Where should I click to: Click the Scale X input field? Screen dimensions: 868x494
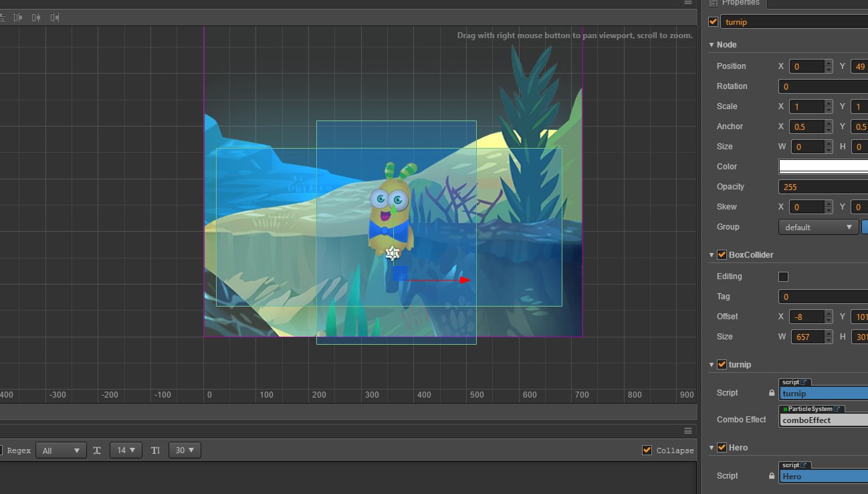click(x=806, y=106)
